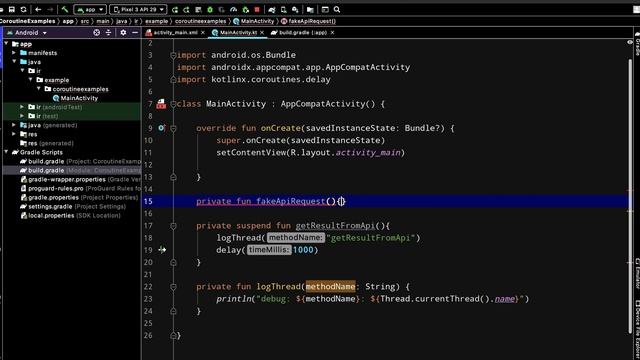Expand the java (generated) folder
Image resolution: width=640 pixels, height=360 pixels.
coord(14,125)
